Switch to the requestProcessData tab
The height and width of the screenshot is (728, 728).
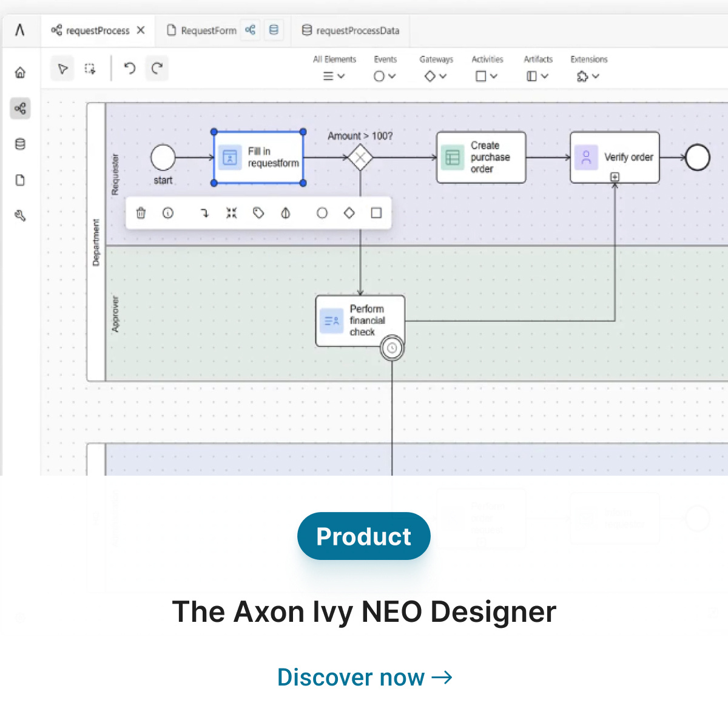pyautogui.click(x=351, y=30)
